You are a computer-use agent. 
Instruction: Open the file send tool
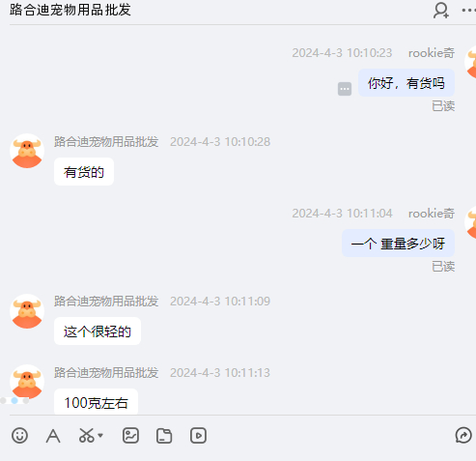pyautogui.click(x=164, y=436)
